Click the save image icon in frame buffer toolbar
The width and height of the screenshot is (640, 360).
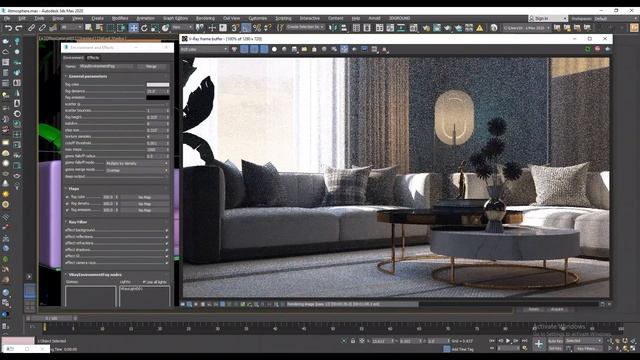click(x=294, y=49)
